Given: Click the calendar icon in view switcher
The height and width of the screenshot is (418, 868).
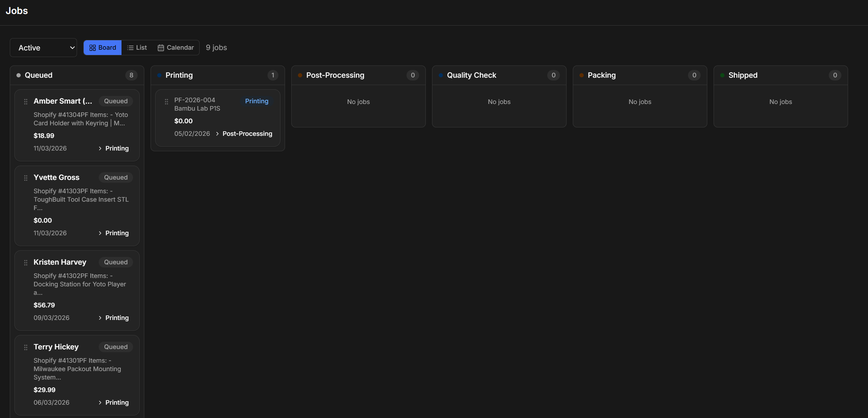Looking at the screenshot, I should 161,48.
